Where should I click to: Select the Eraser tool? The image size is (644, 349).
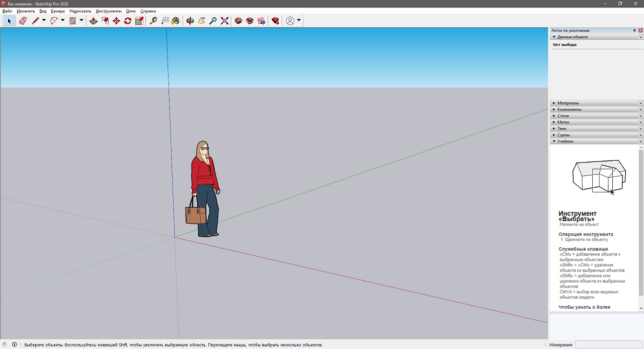[x=23, y=21]
